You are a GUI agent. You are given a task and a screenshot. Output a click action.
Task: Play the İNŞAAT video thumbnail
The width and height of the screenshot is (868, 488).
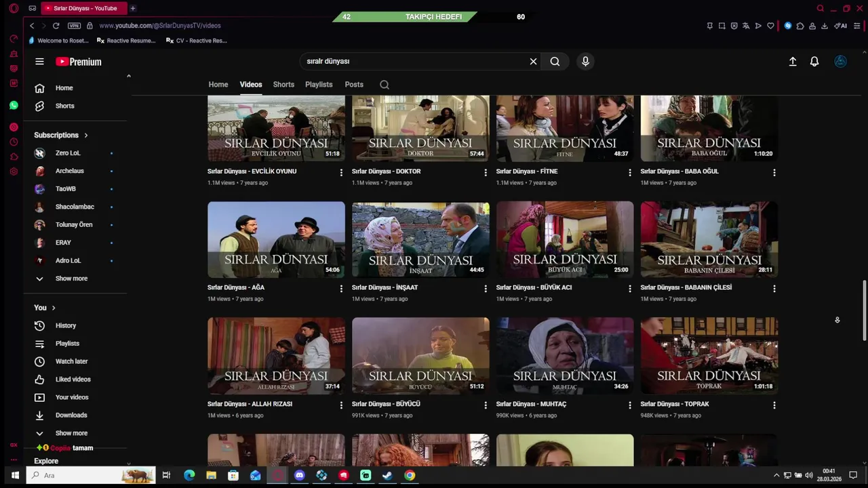click(420, 239)
